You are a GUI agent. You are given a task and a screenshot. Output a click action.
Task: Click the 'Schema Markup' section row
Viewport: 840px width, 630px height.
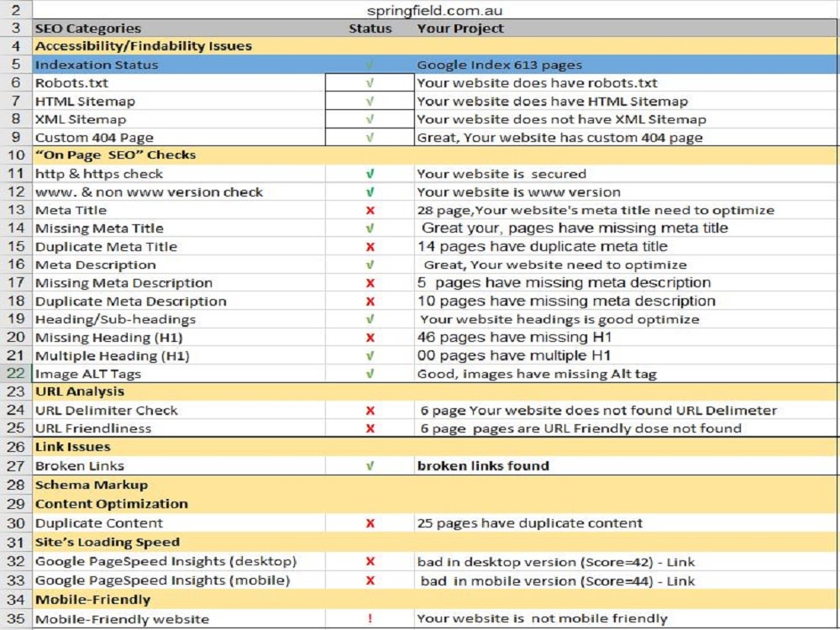pos(435,485)
